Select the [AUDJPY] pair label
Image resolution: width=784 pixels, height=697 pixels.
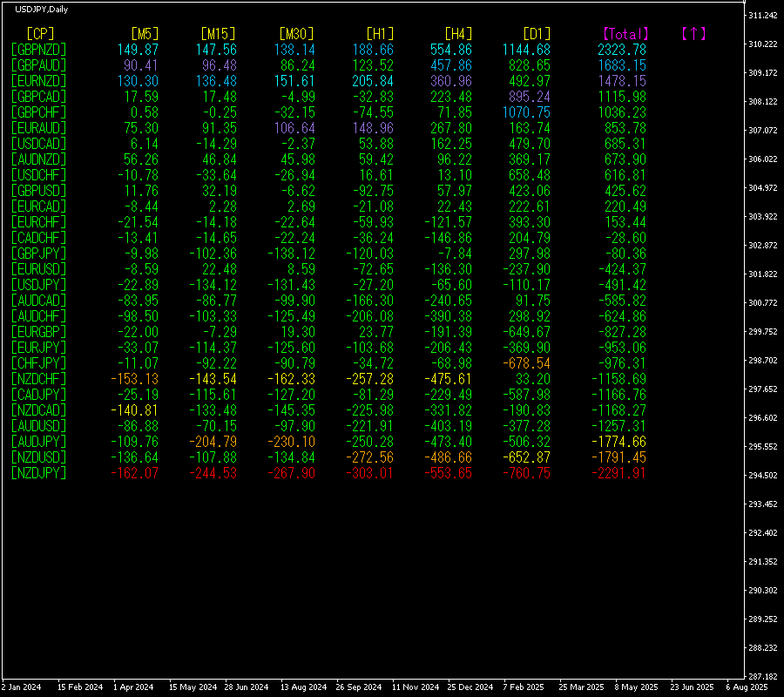tap(39, 442)
